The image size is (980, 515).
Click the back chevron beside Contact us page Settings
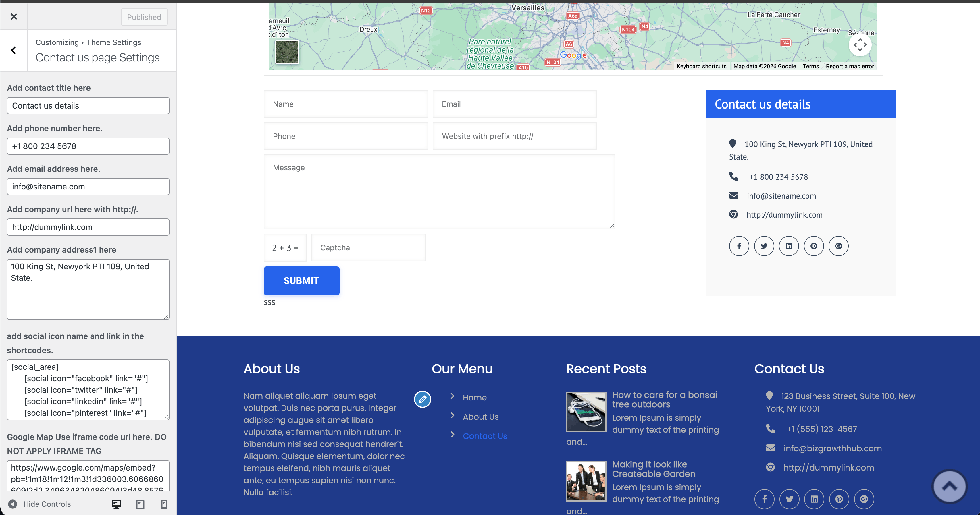click(14, 50)
